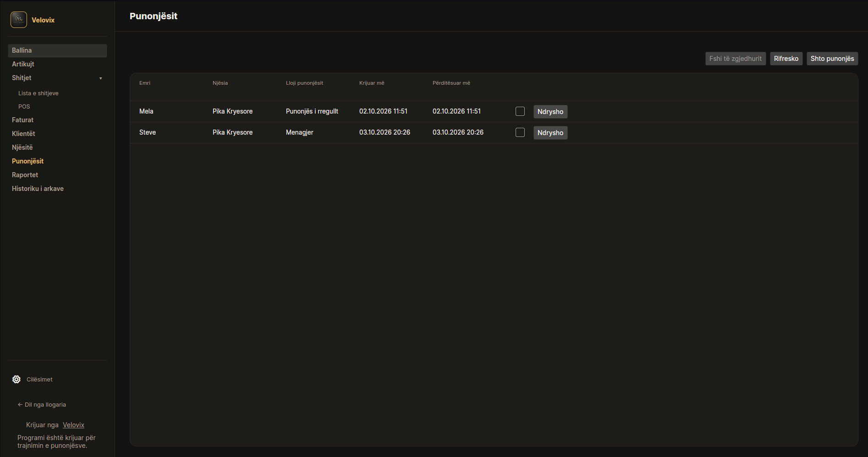Open the POS page

pos(24,106)
